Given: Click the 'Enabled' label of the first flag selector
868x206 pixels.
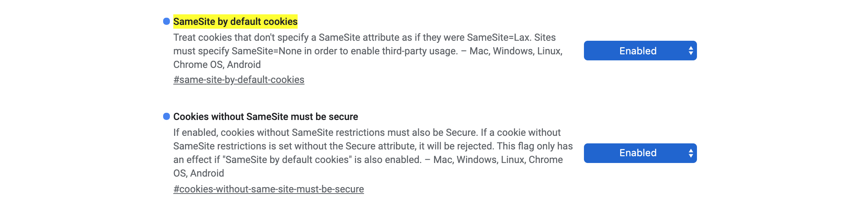Looking at the screenshot, I should [638, 51].
